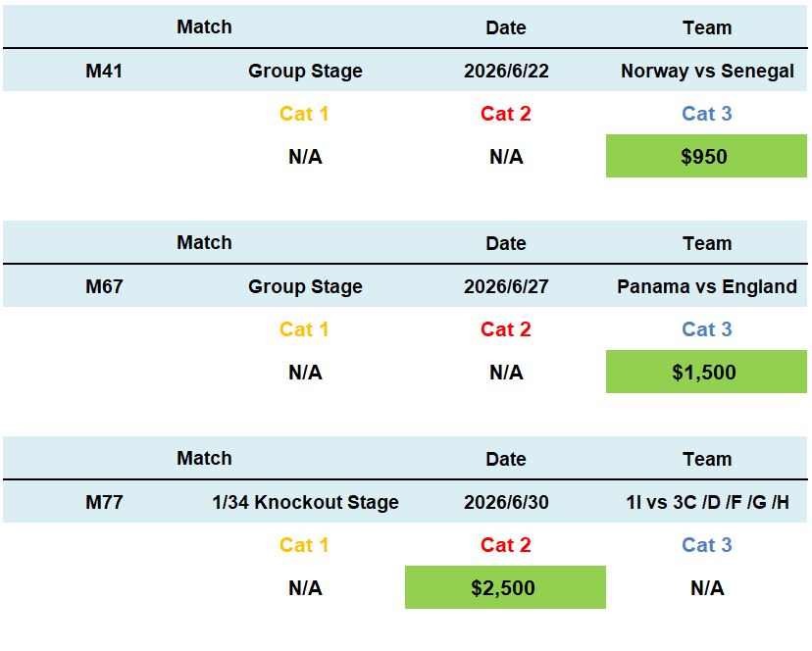Click the 1I vs 3C /D /F /G /H cell

(x=707, y=502)
